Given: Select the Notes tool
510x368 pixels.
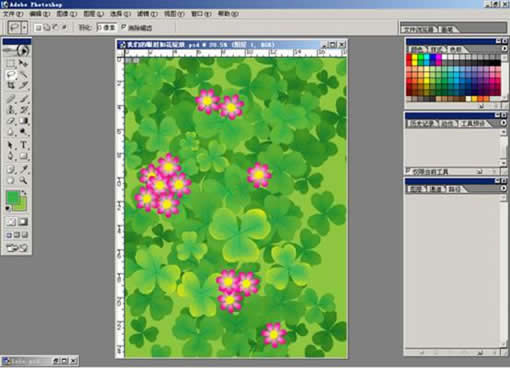Looking at the screenshot, I should click(11, 170).
